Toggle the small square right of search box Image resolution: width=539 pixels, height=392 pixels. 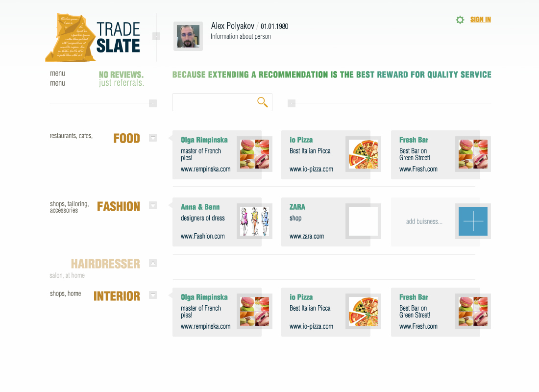292,103
